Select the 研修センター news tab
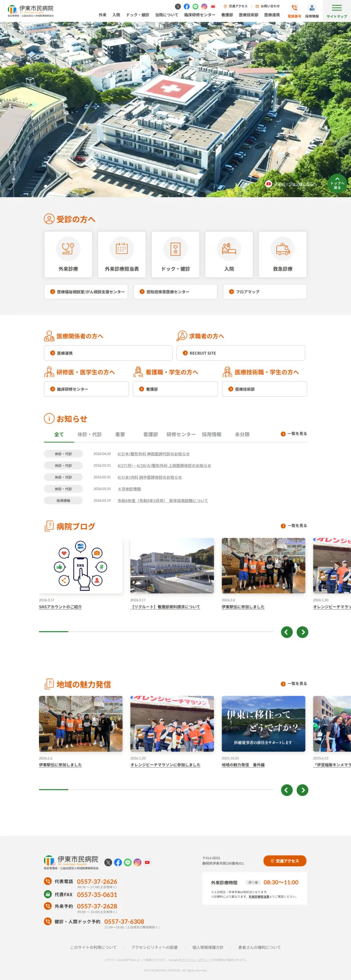The image size is (351, 980). 181,434
